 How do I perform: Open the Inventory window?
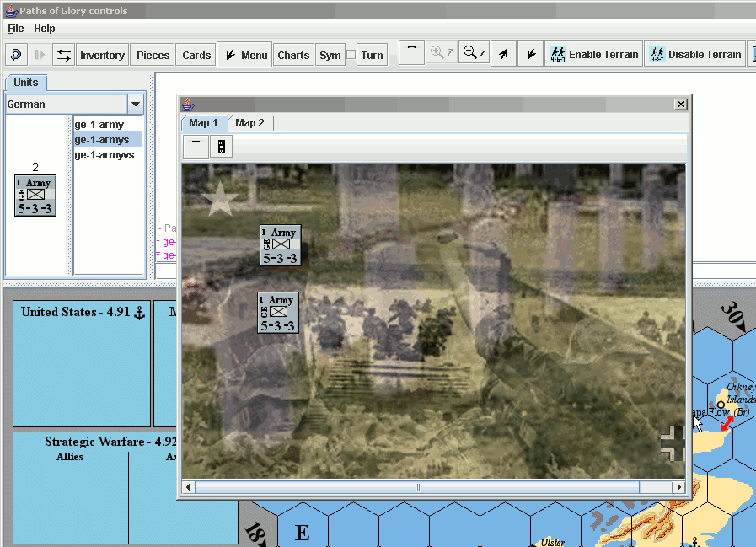(102, 55)
